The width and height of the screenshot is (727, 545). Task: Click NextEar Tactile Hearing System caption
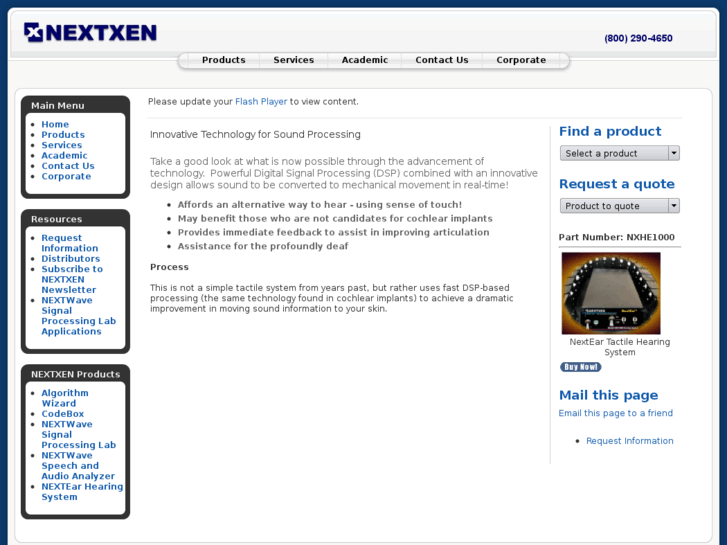pos(619,347)
